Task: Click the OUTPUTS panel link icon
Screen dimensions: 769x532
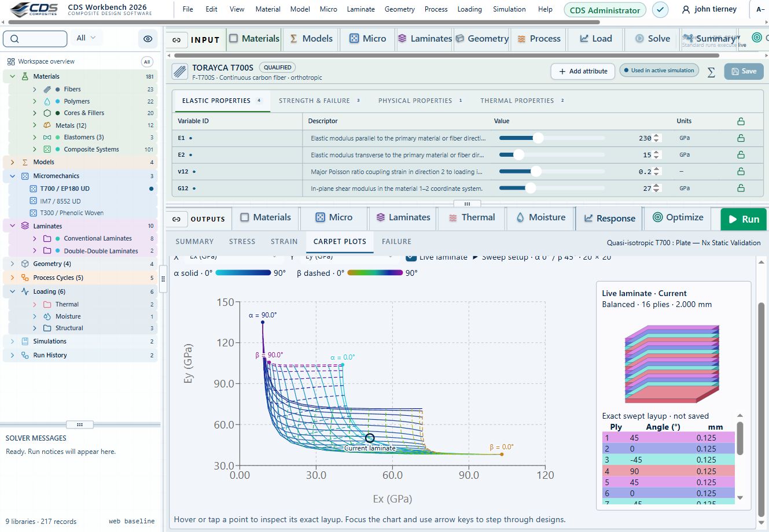Action: tap(176, 219)
